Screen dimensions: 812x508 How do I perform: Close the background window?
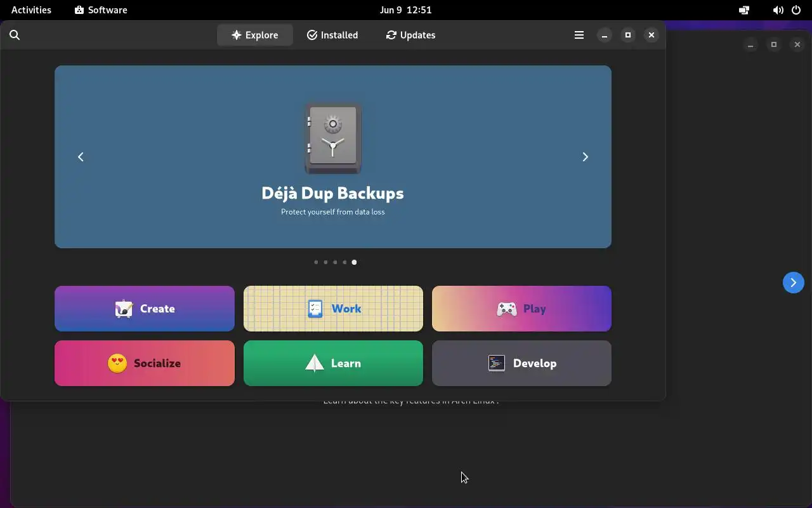(797, 44)
